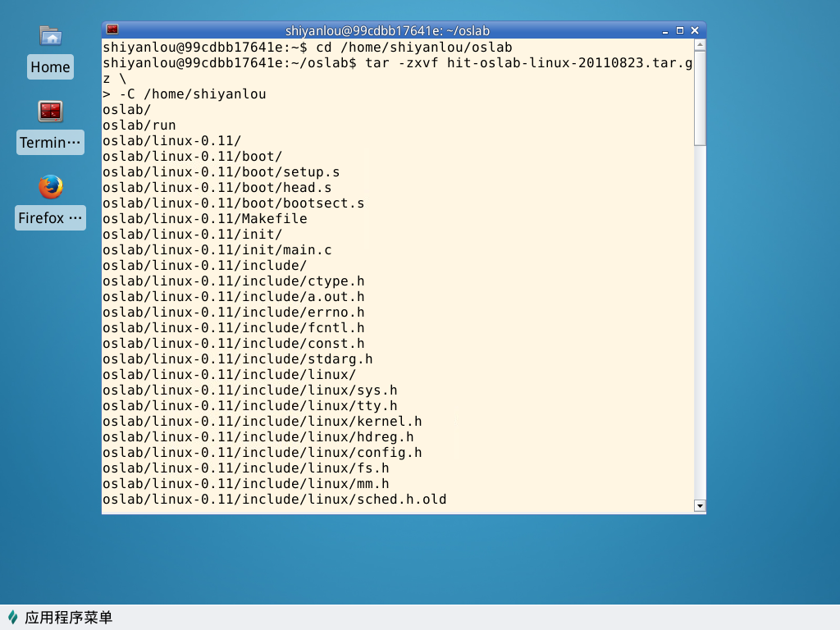
Task: Click the last line sched.h.old in terminal
Action: (275, 500)
